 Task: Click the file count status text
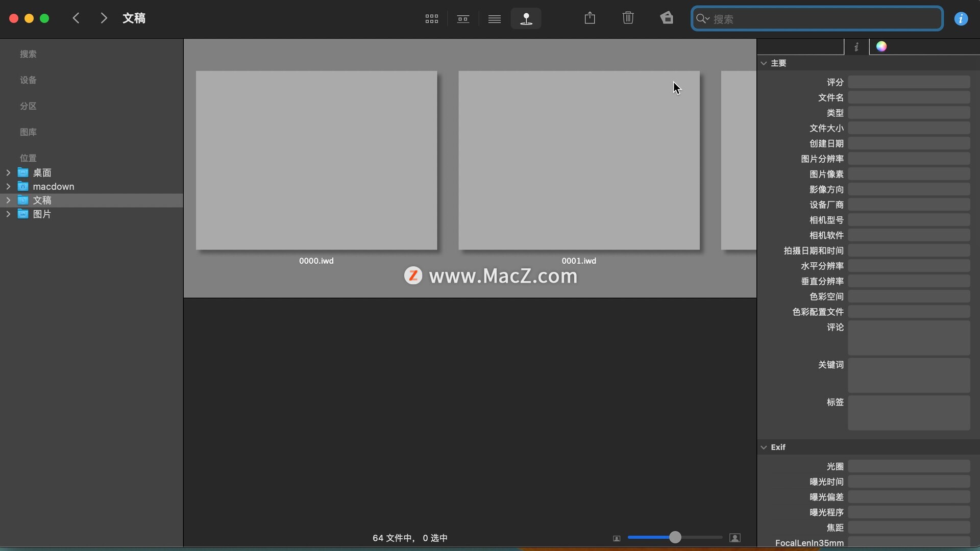pyautogui.click(x=410, y=538)
